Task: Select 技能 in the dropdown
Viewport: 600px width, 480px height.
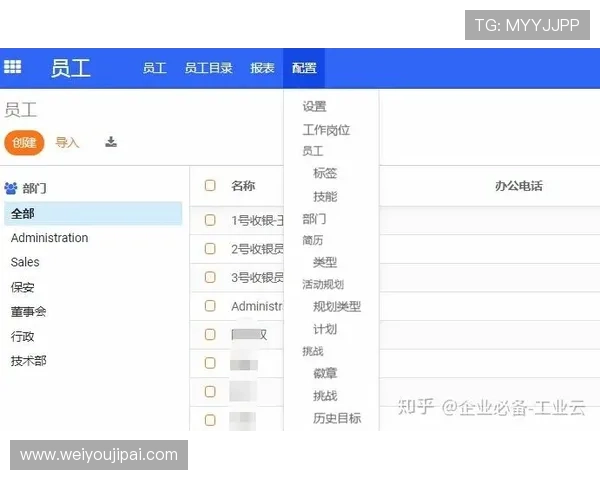Action: click(x=325, y=196)
